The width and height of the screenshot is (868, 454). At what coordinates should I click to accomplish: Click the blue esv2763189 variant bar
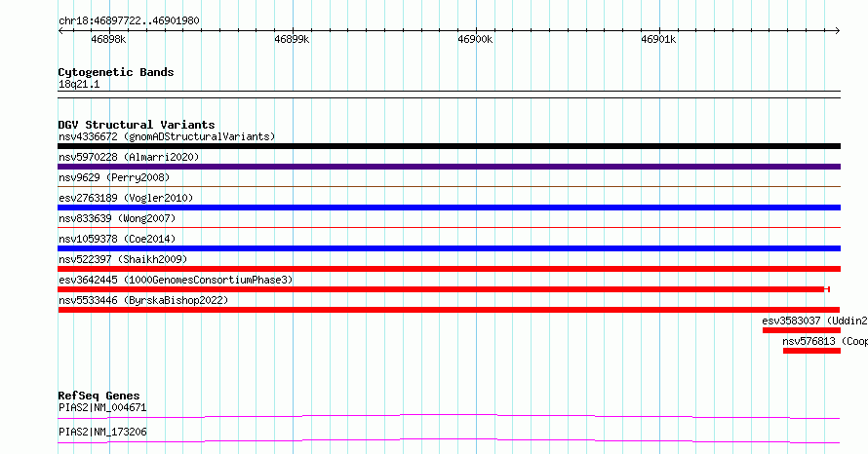pyautogui.click(x=449, y=208)
